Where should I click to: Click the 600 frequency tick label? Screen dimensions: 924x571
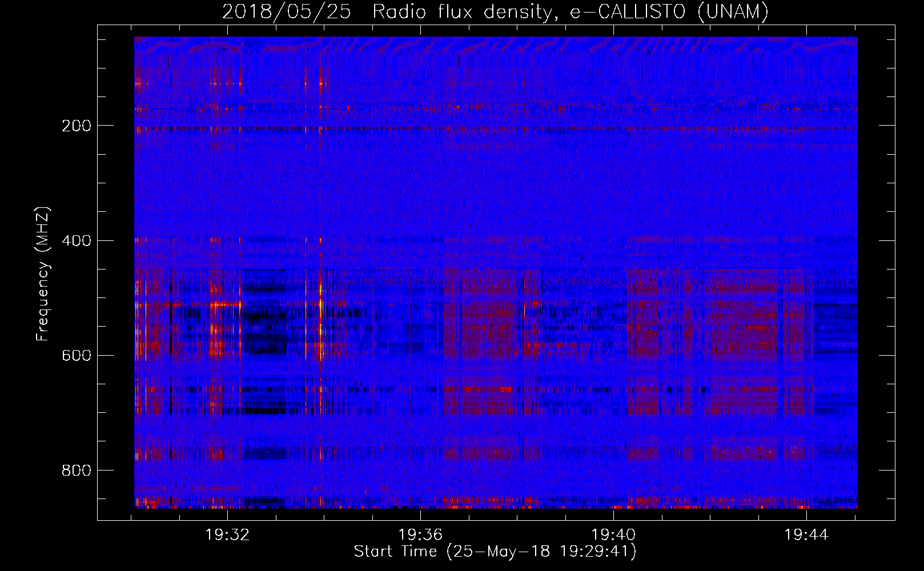[76, 355]
